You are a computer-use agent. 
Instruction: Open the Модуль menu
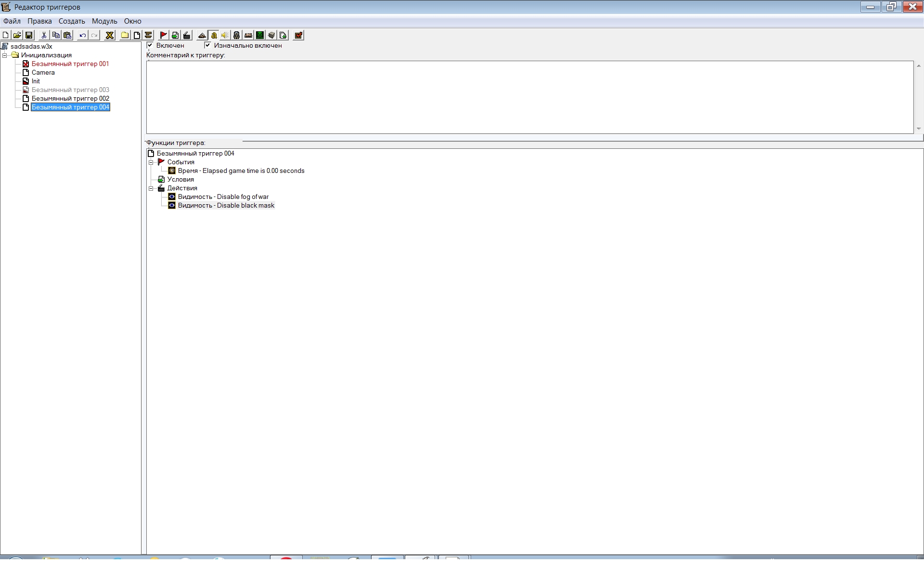[104, 21]
